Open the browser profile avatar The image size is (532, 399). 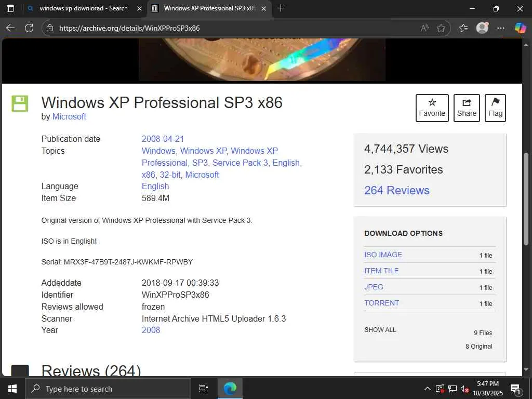[x=482, y=28]
